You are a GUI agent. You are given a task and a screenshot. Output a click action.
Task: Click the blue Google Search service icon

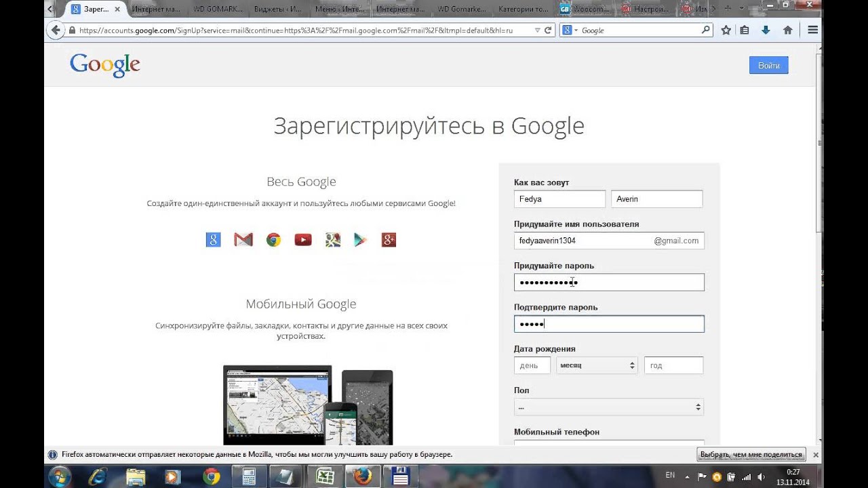pos(213,239)
